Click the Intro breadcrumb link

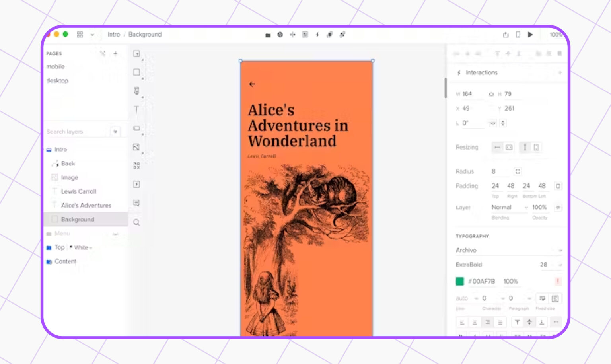pos(114,35)
